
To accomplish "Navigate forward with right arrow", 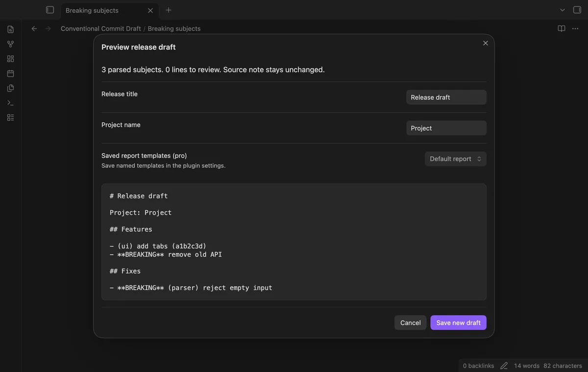I will pyautogui.click(x=48, y=29).
